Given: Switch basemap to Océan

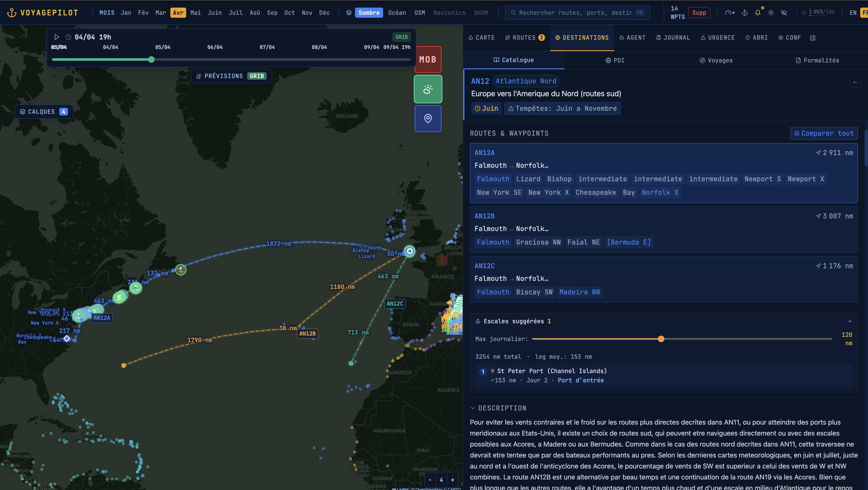Looking at the screenshot, I should tap(397, 12).
